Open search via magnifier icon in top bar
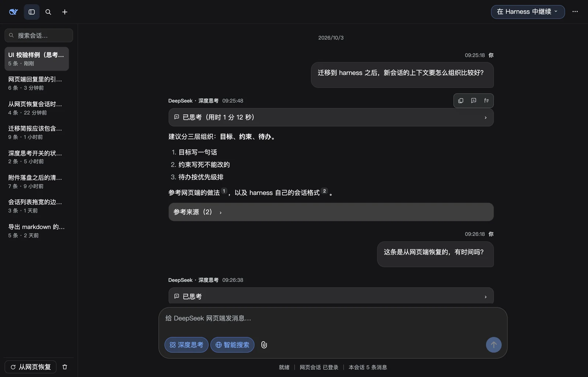This screenshot has height=377, width=588. (48, 12)
